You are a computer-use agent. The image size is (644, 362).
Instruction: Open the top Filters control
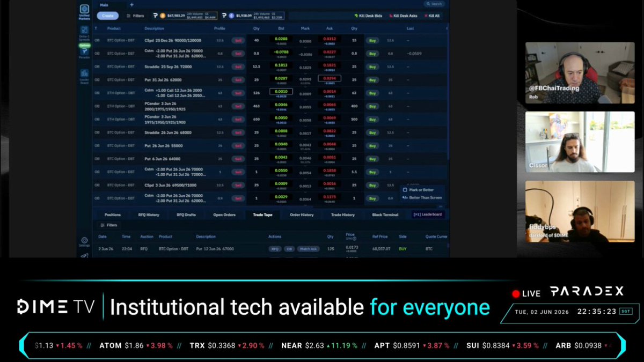pyautogui.click(x=135, y=16)
